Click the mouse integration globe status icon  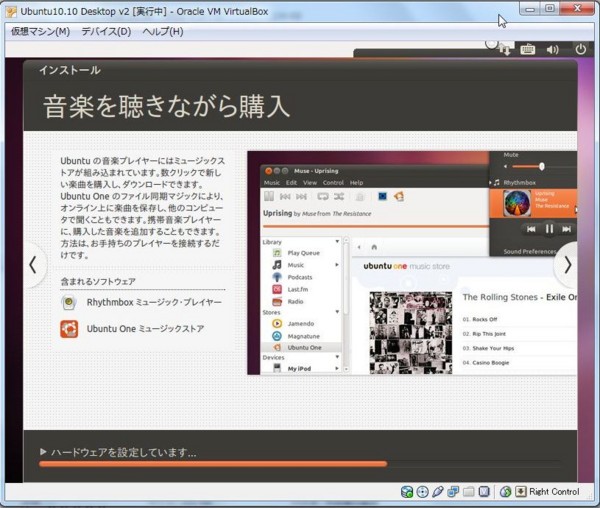click(x=505, y=492)
